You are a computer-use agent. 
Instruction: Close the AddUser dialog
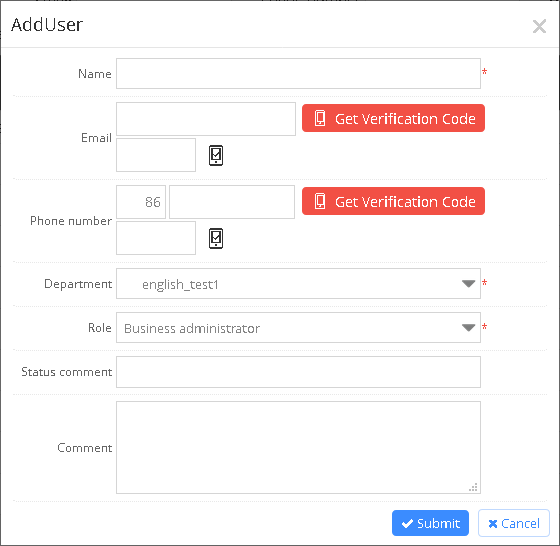click(x=539, y=26)
